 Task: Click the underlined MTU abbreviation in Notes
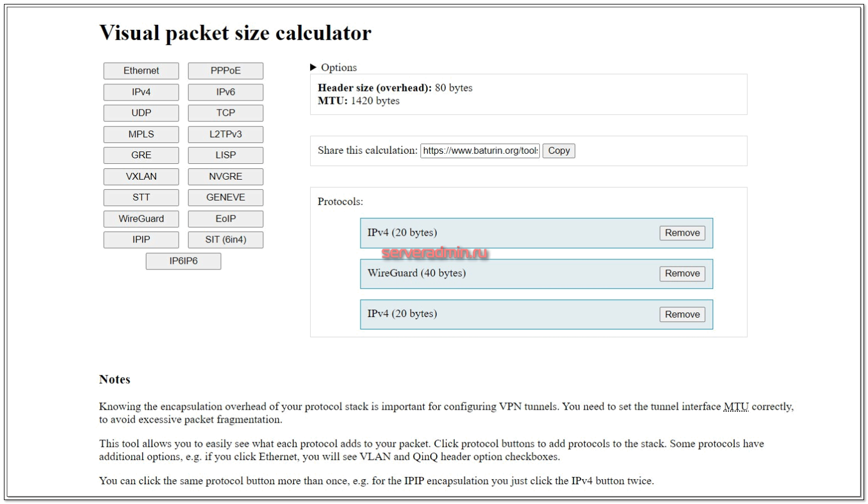[x=736, y=407]
